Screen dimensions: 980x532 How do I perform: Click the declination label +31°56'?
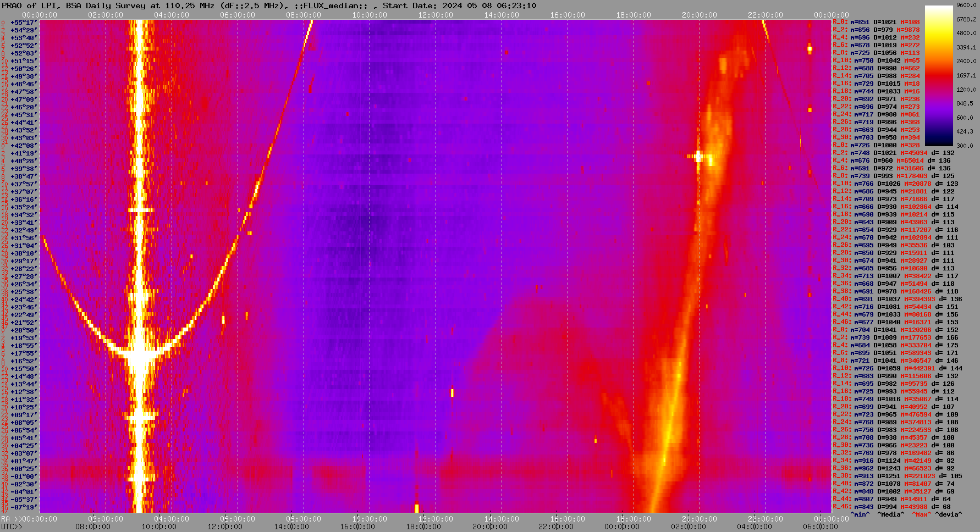click(x=23, y=238)
